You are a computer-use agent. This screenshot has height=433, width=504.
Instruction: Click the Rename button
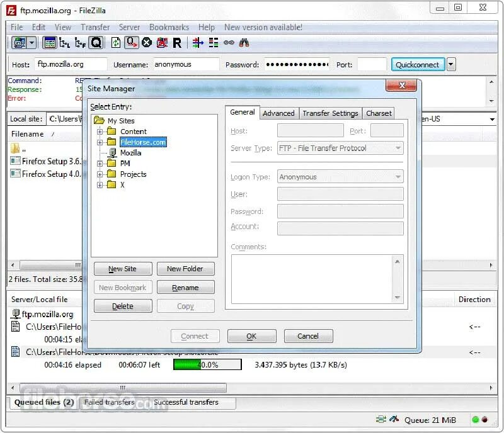pos(185,287)
